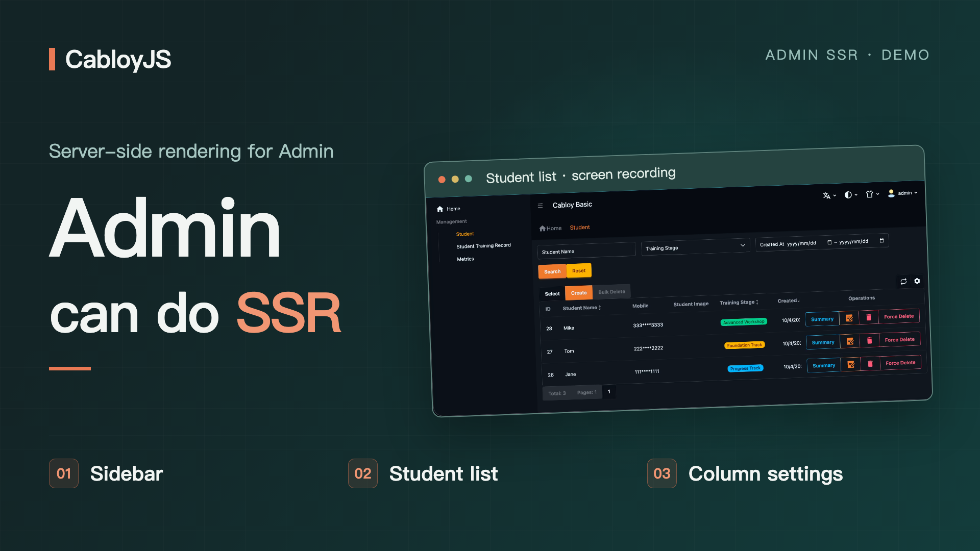The height and width of the screenshot is (551, 980).
Task: Go to page 1 in pagination
Action: pyautogui.click(x=609, y=392)
